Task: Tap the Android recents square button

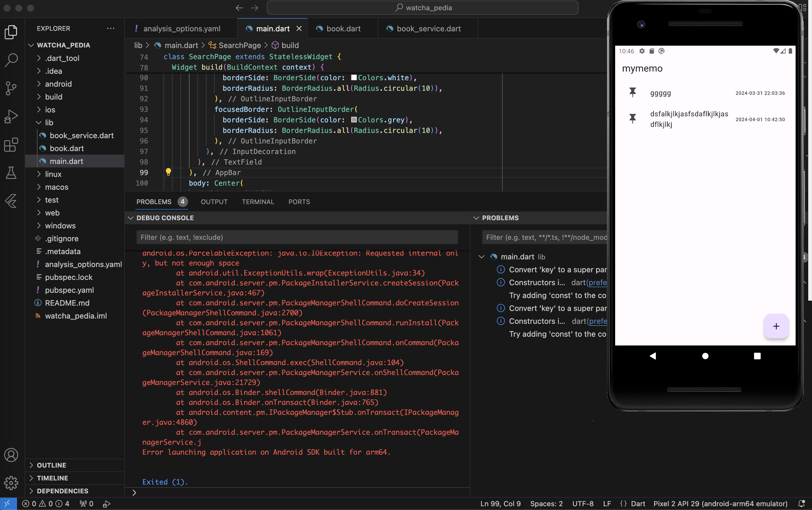Action: click(x=757, y=356)
